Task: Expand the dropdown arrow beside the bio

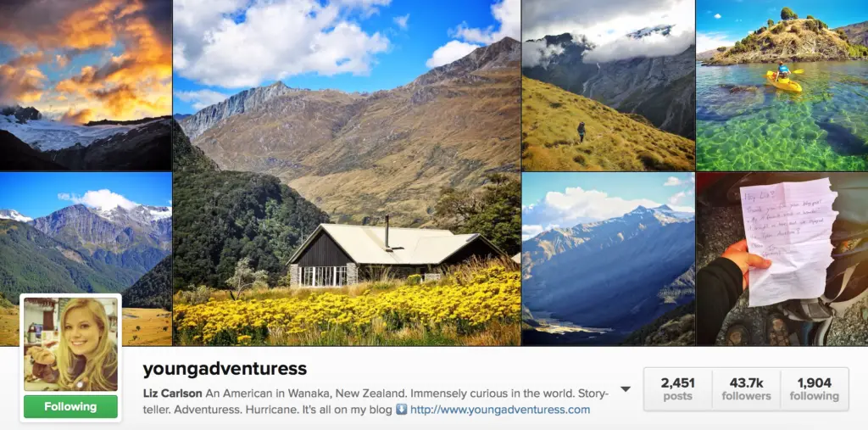Action: (626, 389)
